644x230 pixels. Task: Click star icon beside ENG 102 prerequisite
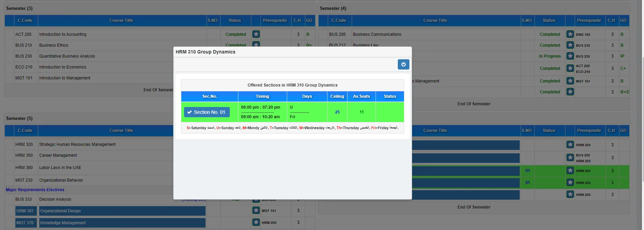click(570, 34)
